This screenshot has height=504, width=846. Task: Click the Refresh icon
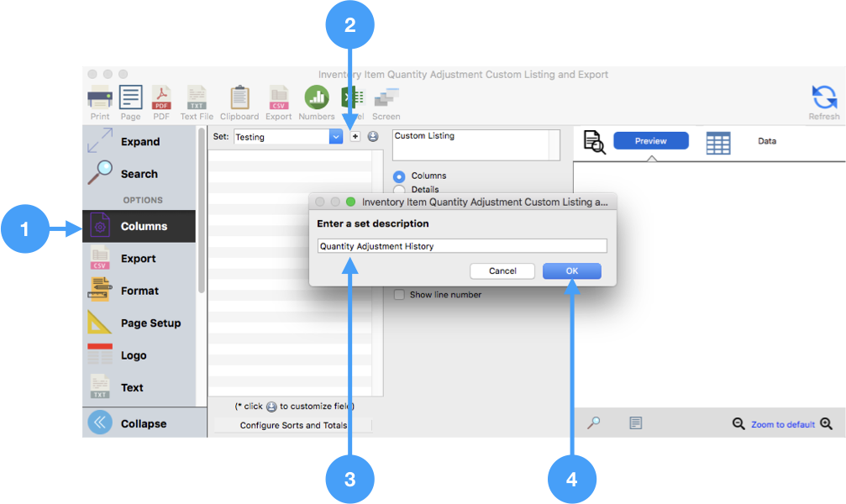click(823, 101)
